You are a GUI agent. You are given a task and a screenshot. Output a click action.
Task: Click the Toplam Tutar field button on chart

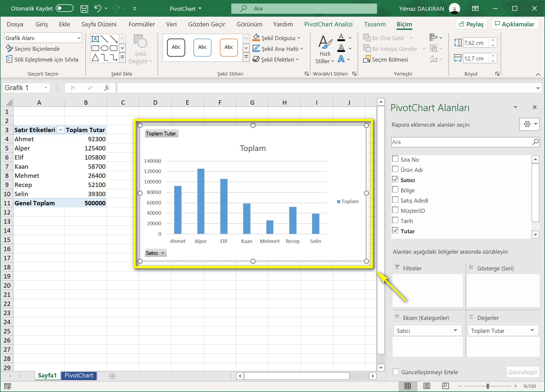pyautogui.click(x=161, y=133)
